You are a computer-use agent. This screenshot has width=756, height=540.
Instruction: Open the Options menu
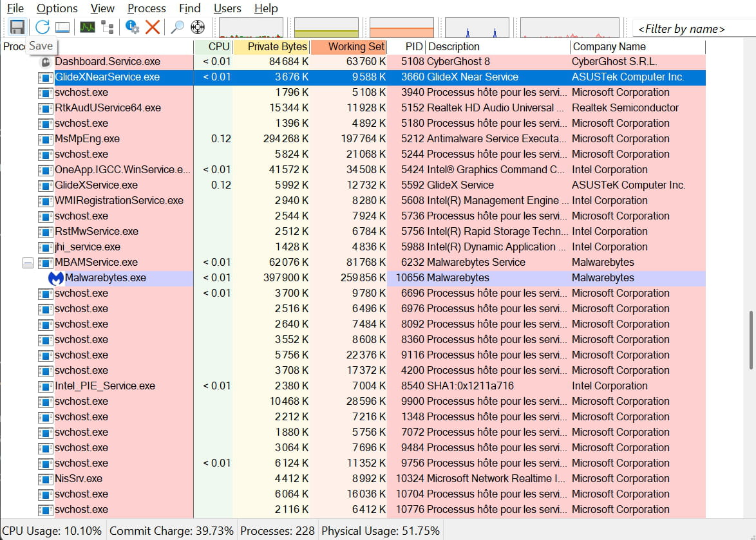coord(57,8)
